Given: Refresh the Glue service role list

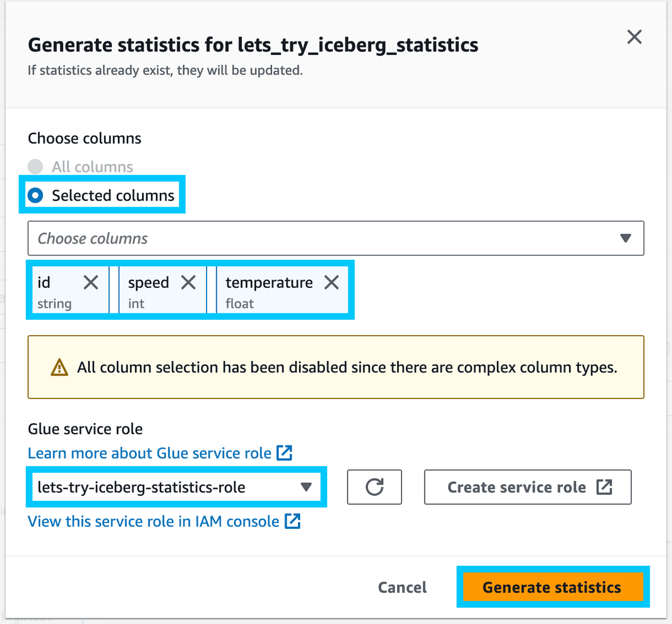Looking at the screenshot, I should [x=374, y=487].
